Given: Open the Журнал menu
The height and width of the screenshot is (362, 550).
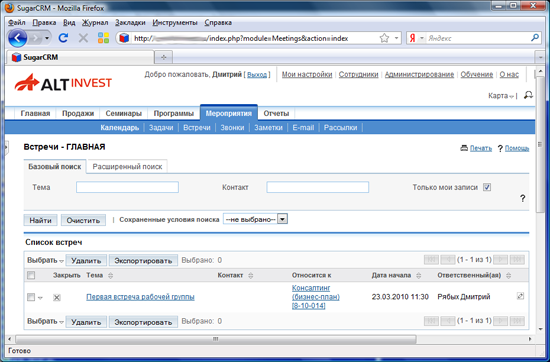Looking at the screenshot, I should [x=95, y=22].
